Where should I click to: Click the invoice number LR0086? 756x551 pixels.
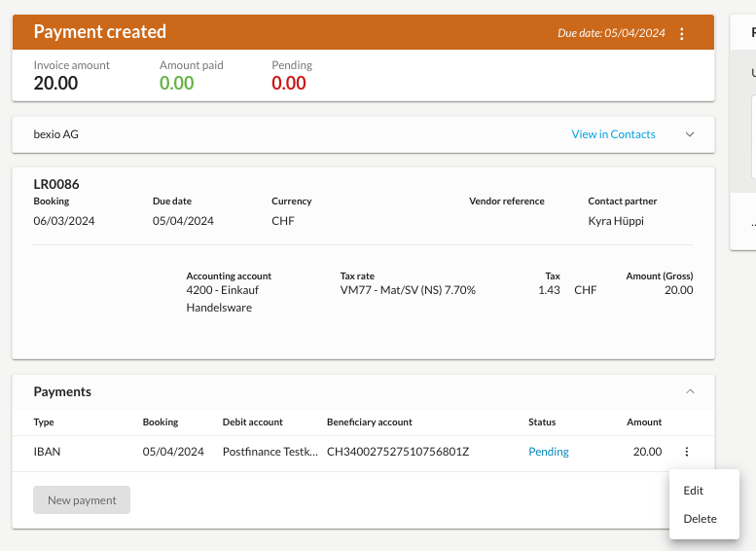[56, 184]
